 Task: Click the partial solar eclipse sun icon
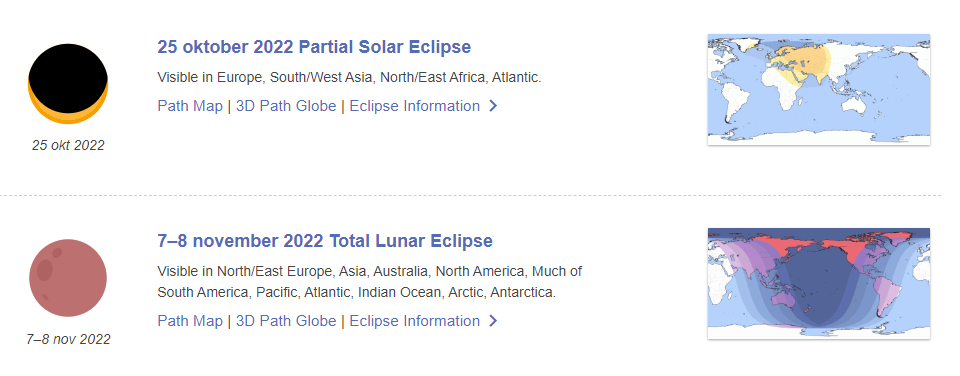(68, 84)
